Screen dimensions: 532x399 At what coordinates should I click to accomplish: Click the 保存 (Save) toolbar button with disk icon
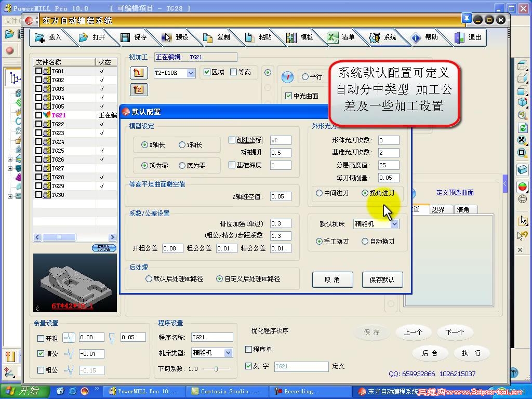tap(134, 37)
